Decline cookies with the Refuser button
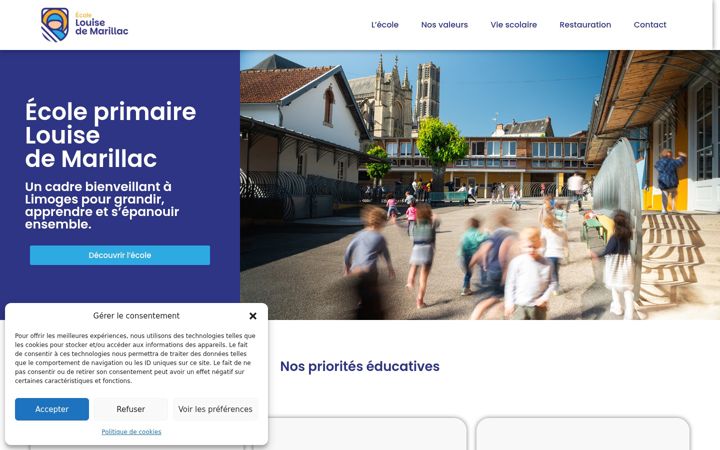 131,409
